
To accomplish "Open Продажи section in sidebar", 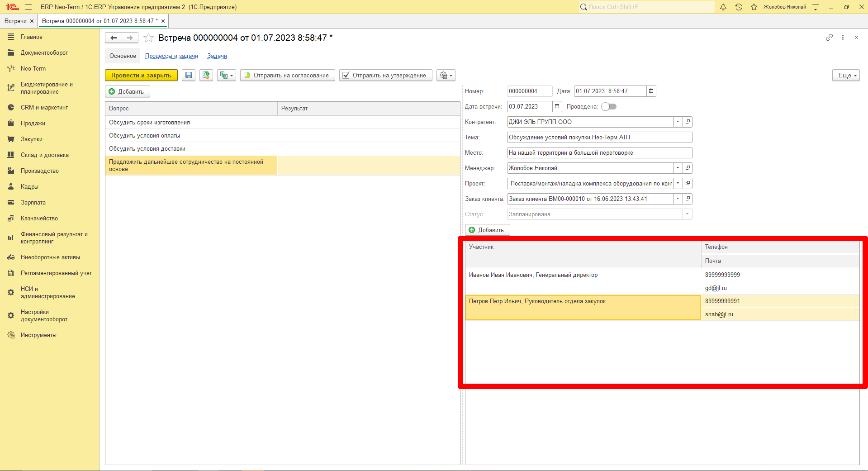I will click(33, 123).
